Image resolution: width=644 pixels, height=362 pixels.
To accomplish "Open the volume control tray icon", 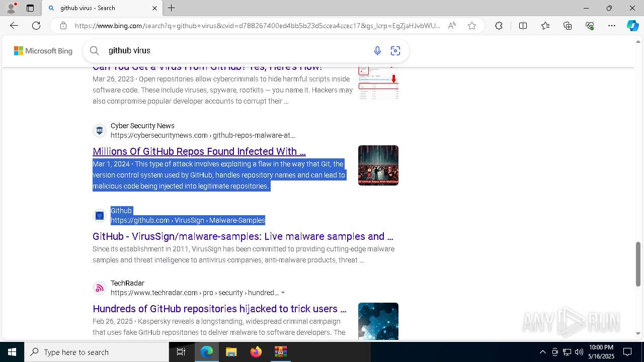I will (x=579, y=352).
